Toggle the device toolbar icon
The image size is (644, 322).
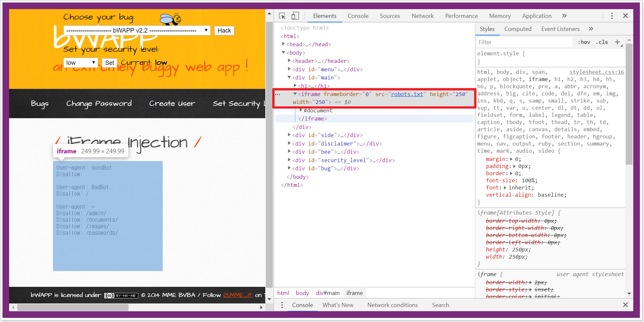tap(295, 16)
